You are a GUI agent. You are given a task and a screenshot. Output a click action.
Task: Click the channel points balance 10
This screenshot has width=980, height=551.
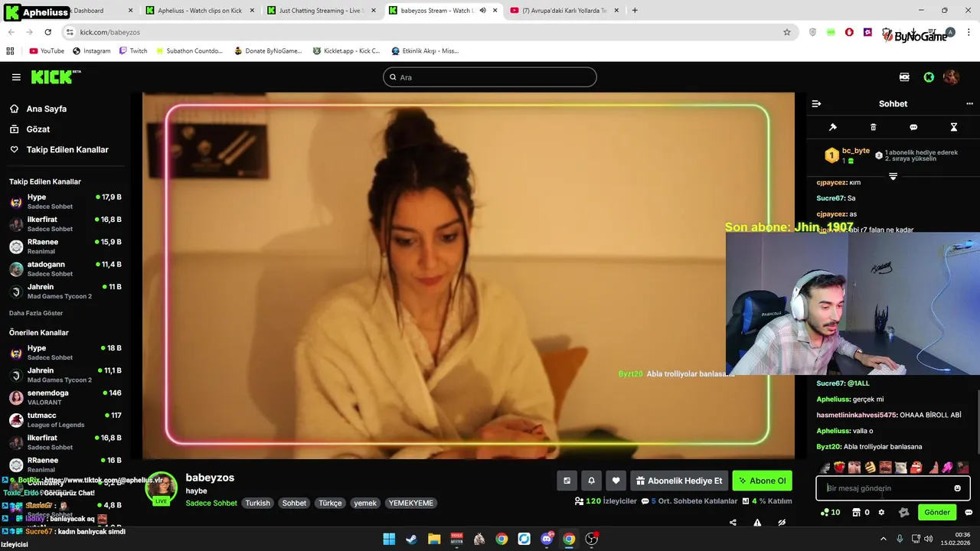[x=831, y=513]
